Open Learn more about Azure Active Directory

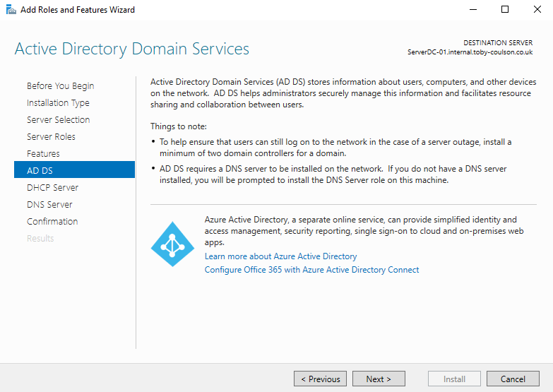pyautogui.click(x=280, y=256)
